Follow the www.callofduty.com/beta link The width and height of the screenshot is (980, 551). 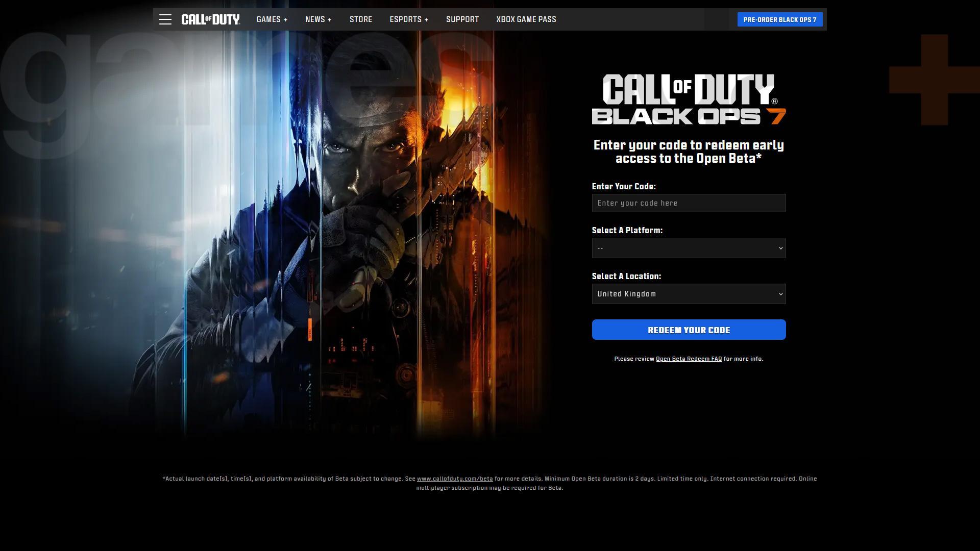[454, 479]
